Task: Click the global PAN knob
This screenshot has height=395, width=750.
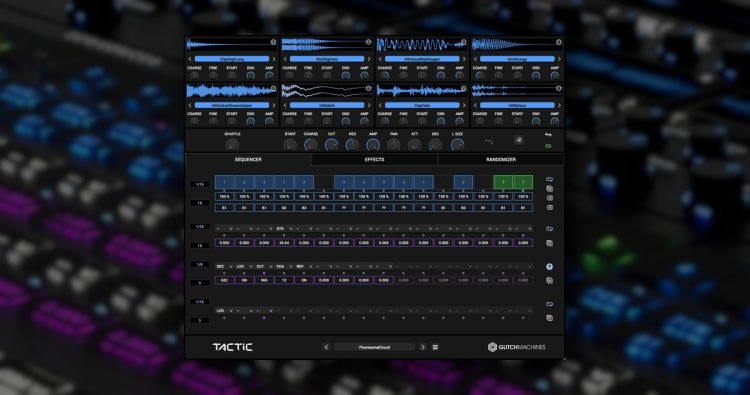Action: (393, 145)
